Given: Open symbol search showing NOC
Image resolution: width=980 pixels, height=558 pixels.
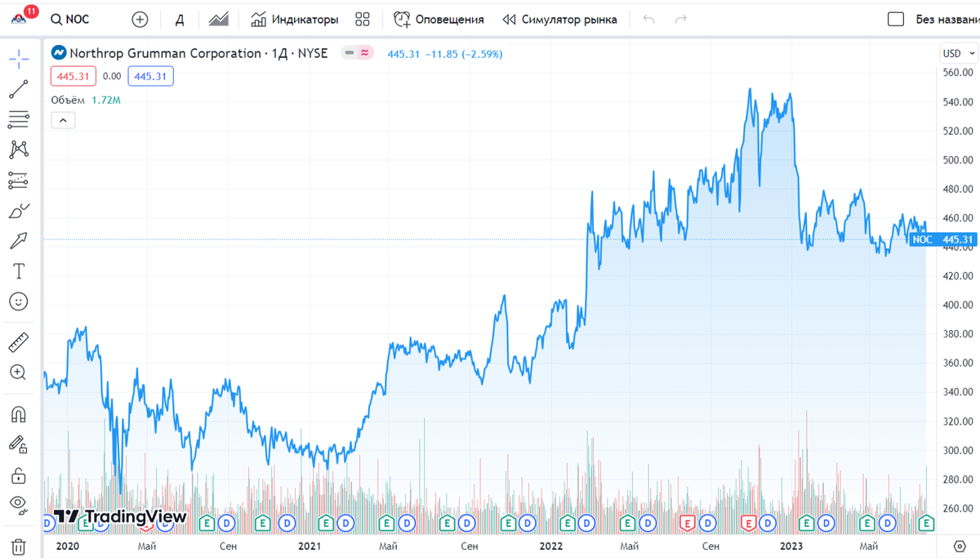Looking at the screenshot, I should (x=70, y=19).
